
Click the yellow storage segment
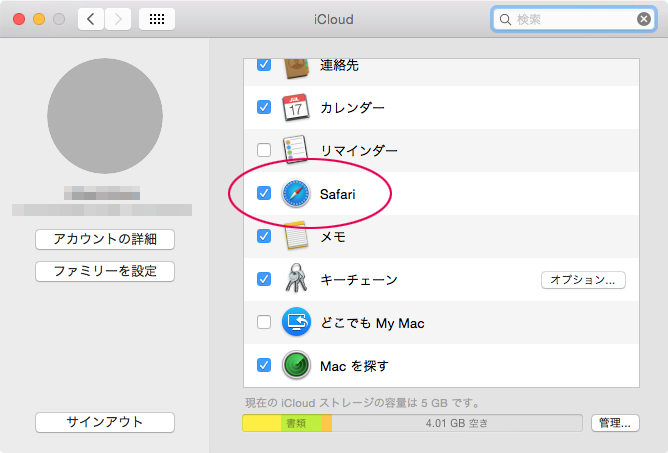pyautogui.click(x=262, y=423)
